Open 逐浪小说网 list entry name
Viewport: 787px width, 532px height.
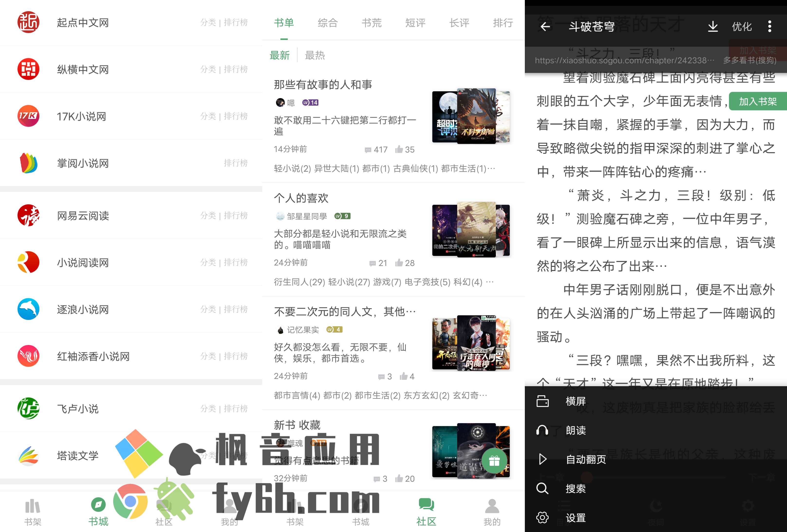coord(83,309)
